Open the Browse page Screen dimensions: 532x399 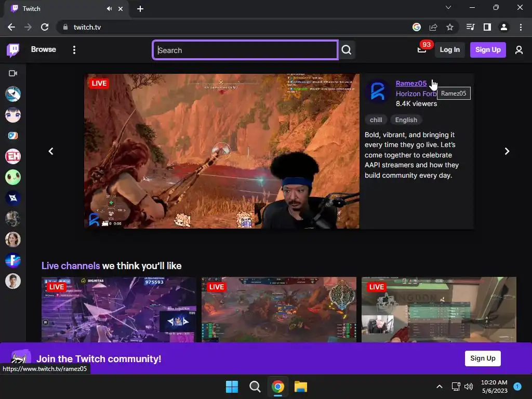tap(44, 49)
